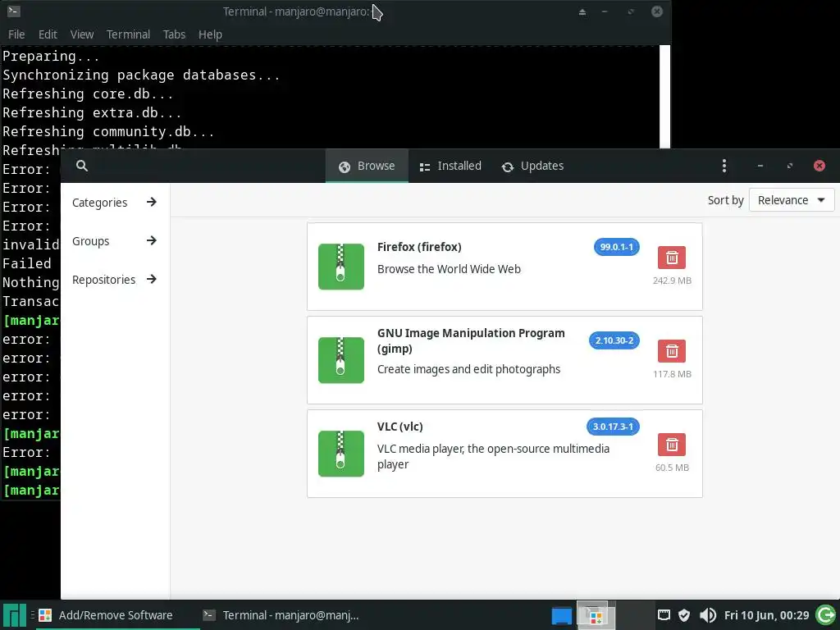Open the Terminal menu in the terminal window
This screenshot has width=840, height=630.
[128, 34]
